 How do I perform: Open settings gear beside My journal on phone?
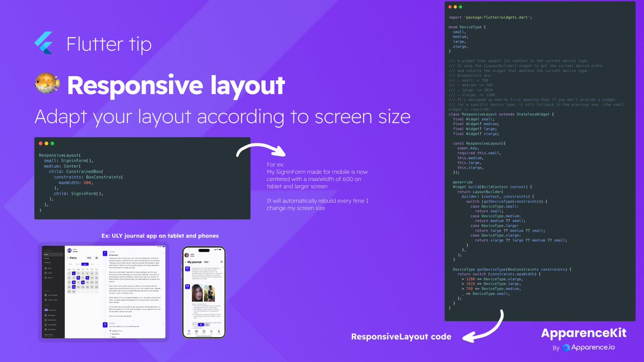(222, 262)
